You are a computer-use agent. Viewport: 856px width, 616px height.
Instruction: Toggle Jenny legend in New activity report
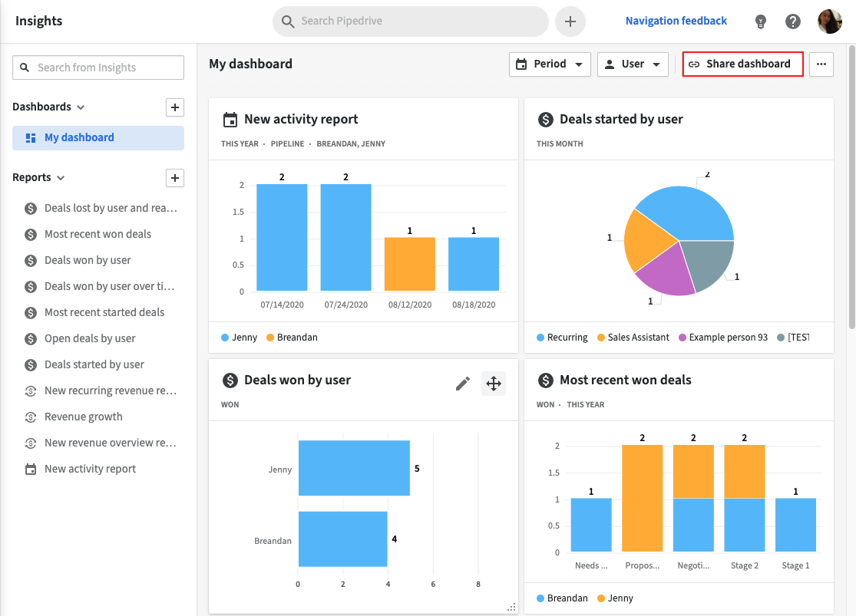tap(240, 338)
